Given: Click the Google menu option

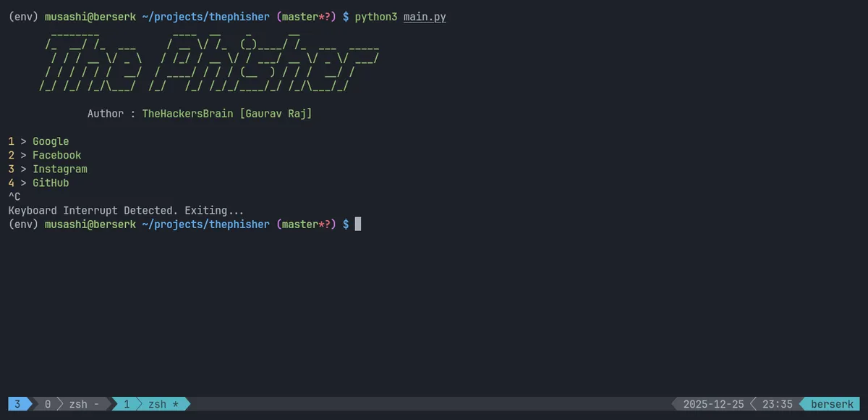Looking at the screenshot, I should [51, 141].
